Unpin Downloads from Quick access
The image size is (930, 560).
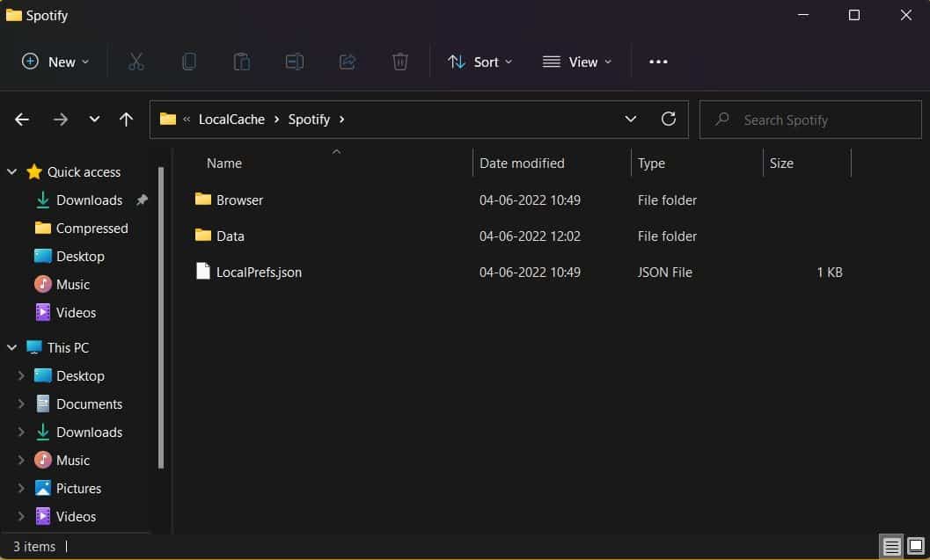[141, 200]
